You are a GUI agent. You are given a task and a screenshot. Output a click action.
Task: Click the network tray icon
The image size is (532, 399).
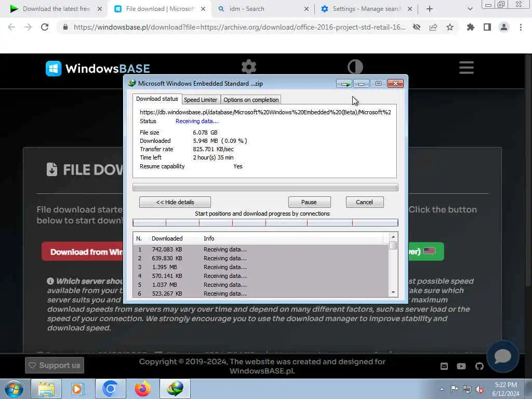467,390
